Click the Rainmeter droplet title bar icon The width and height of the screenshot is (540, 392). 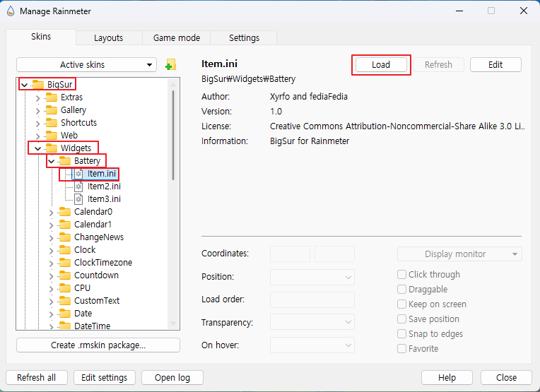11,11
